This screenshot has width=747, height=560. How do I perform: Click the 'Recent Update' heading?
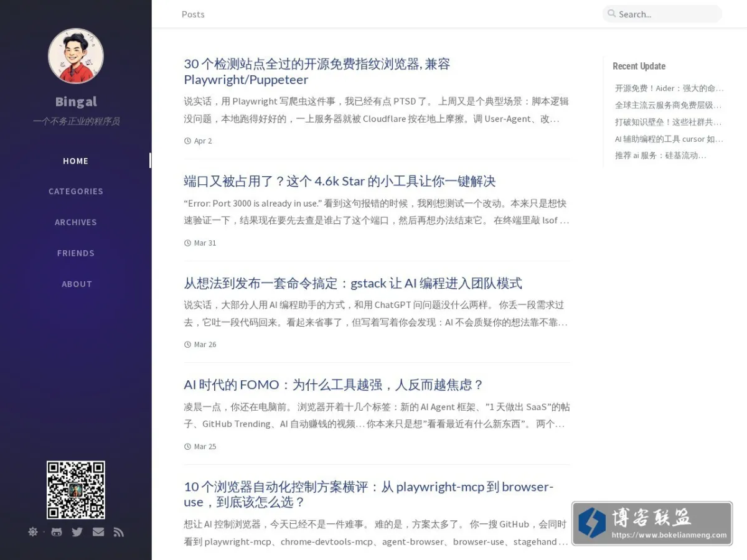pyautogui.click(x=639, y=66)
